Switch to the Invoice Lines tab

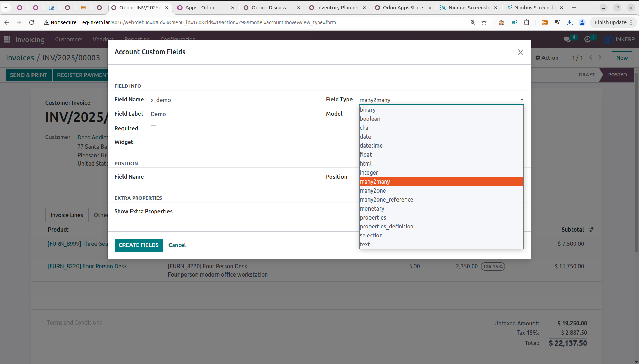[x=67, y=215]
